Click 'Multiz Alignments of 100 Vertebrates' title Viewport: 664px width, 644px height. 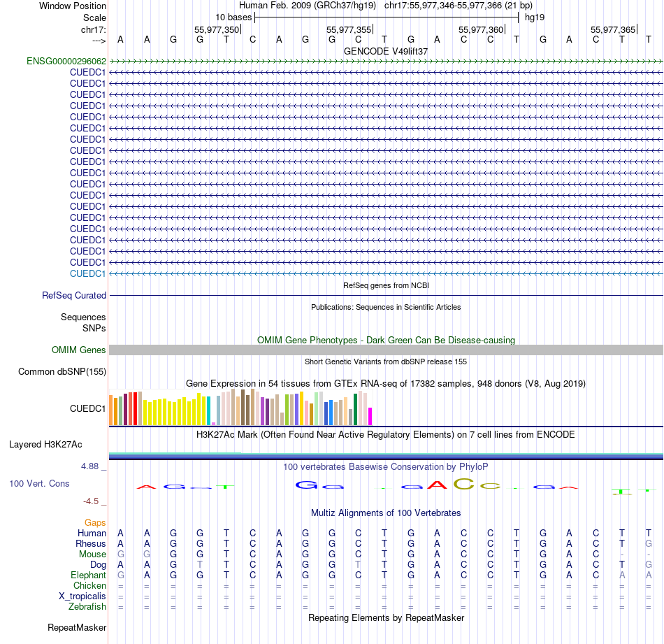(x=386, y=513)
